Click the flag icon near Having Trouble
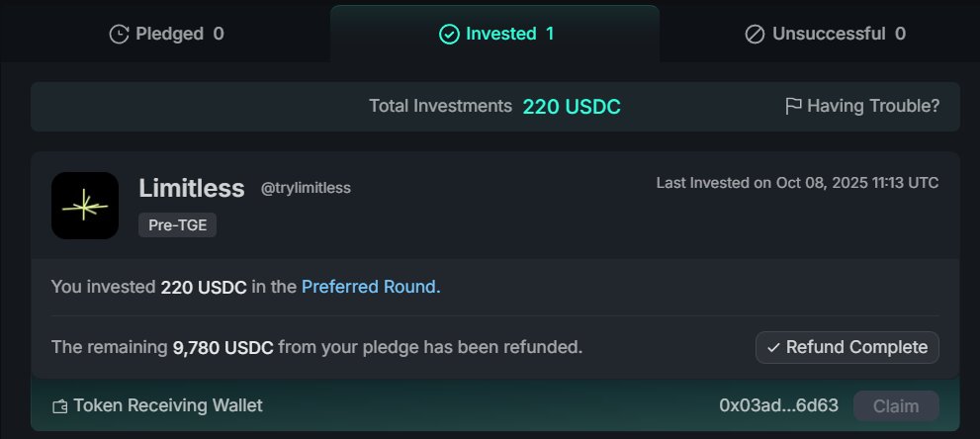Image resolution: width=980 pixels, height=439 pixels. pos(793,106)
